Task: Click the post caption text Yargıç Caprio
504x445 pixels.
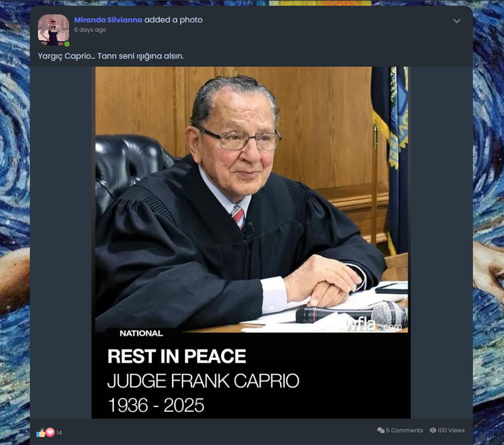Action: [x=111, y=56]
